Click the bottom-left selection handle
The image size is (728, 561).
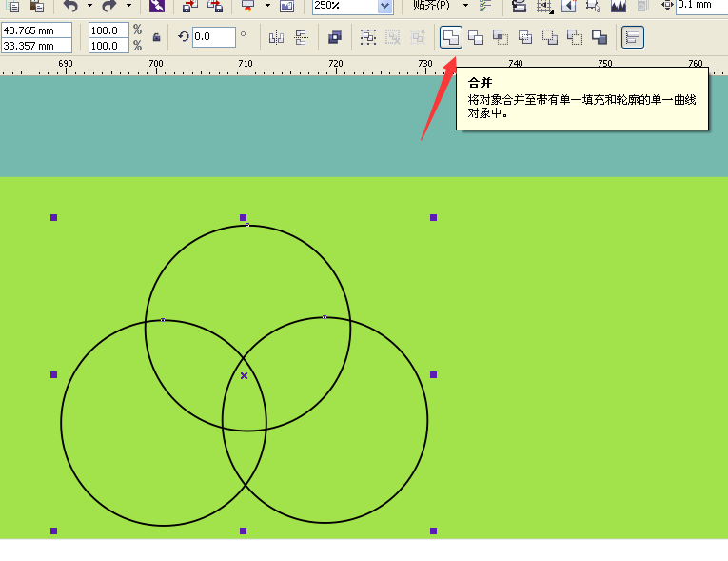(54, 531)
